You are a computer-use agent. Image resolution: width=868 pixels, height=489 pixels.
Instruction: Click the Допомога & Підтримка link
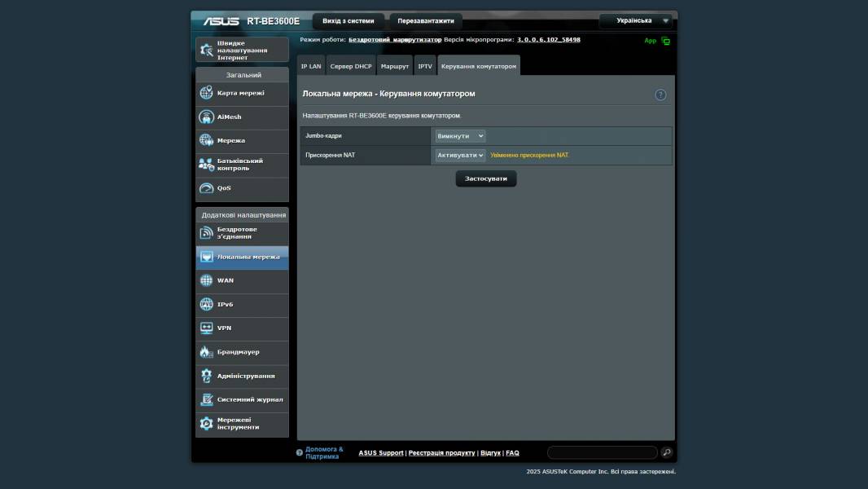pos(324,453)
